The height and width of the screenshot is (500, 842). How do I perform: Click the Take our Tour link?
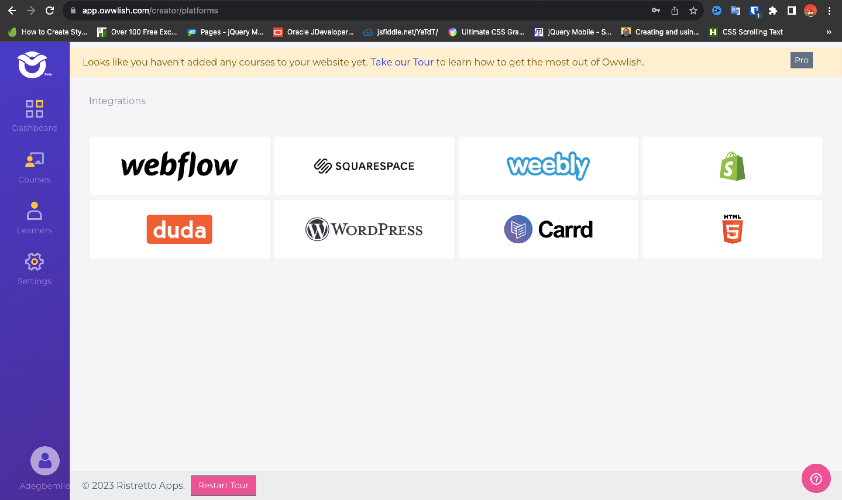tap(402, 62)
